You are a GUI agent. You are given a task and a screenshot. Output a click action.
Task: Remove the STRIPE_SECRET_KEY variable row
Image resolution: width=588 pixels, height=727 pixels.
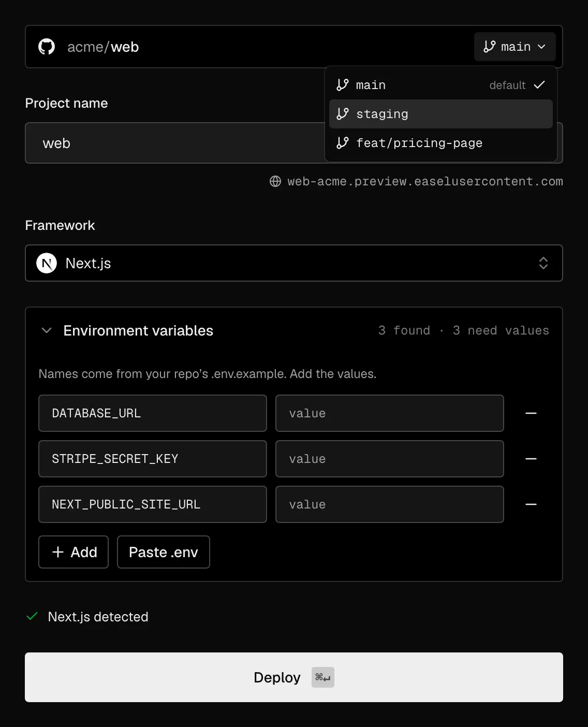(531, 459)
